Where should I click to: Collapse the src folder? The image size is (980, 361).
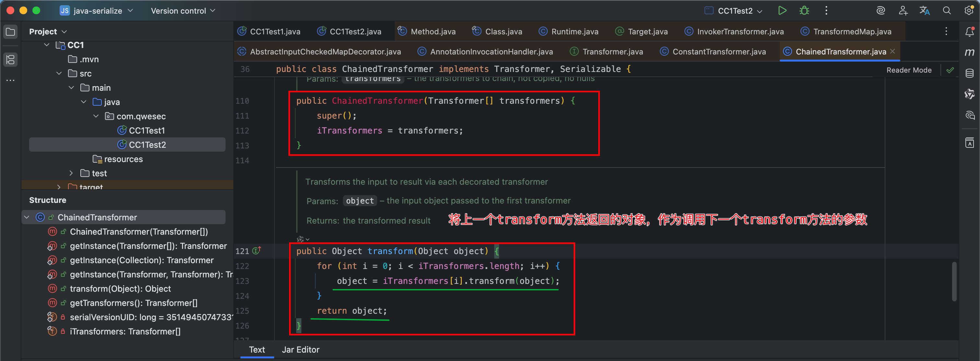pos(59,74)
